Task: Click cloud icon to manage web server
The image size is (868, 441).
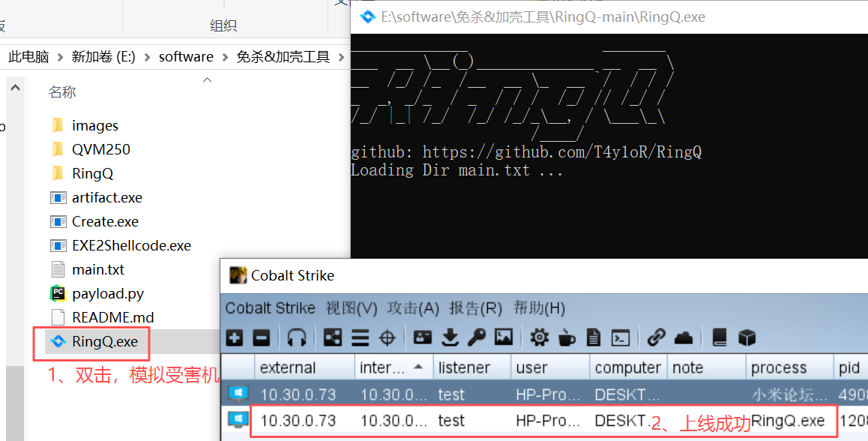Action: pyautogui.click(x=684, y=337)
